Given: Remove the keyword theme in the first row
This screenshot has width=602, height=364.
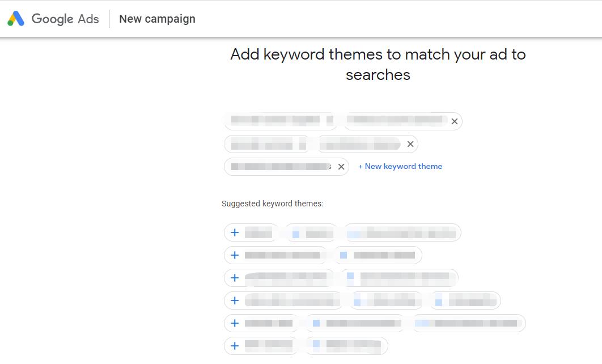Looking at the screenshot, I should coord(454,121).
